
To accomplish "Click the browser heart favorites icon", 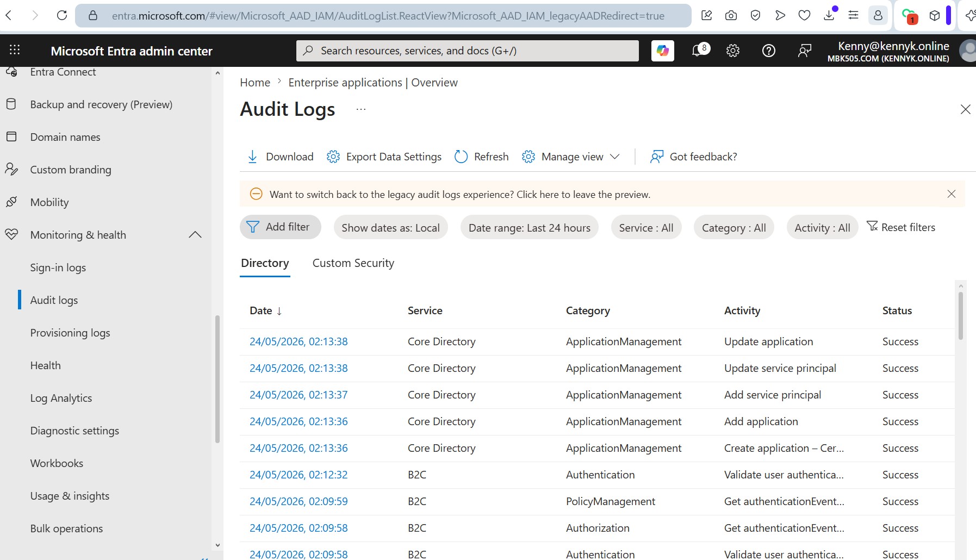I will (x=804, y=15).
